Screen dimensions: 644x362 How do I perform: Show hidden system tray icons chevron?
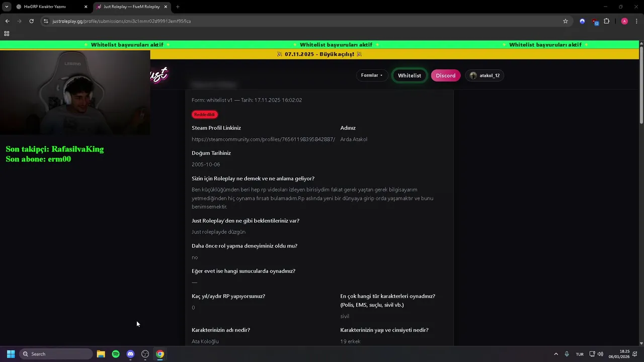pyautogui.click(x=556, y=354)
